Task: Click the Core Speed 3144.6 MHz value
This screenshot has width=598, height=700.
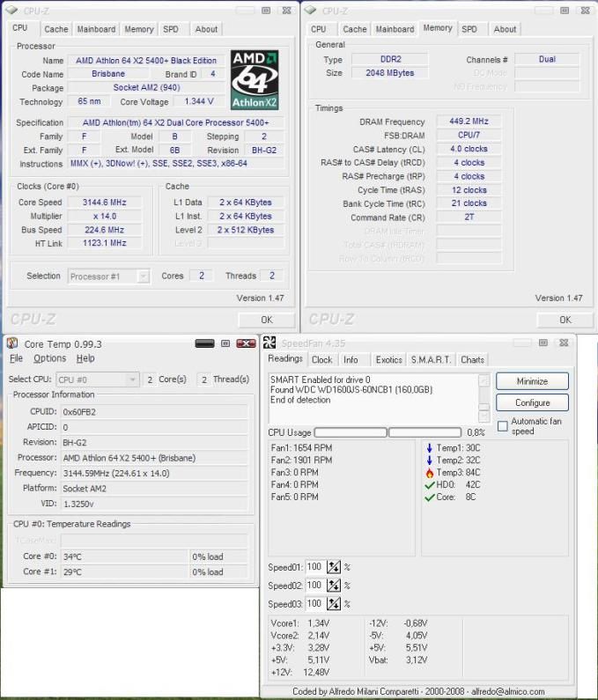Action: click(x=105, y=203)
